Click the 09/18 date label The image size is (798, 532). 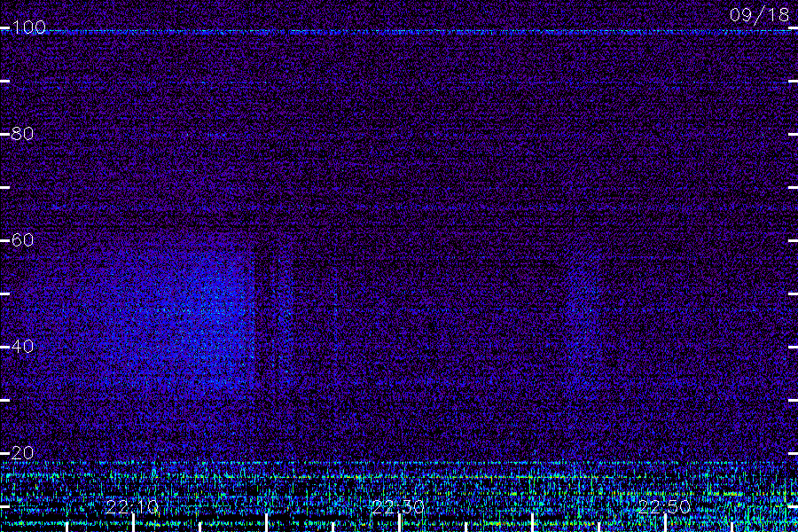click(x=759, y=15)
